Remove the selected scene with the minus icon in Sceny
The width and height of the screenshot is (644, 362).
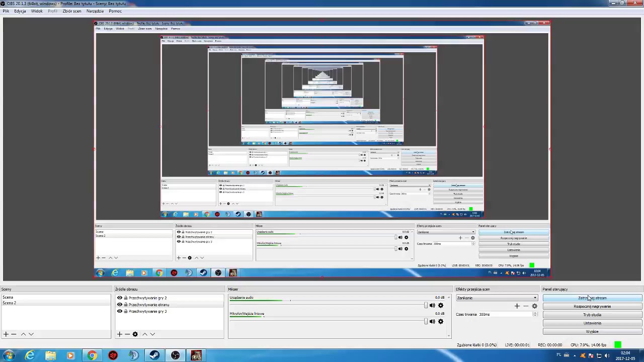14,334
